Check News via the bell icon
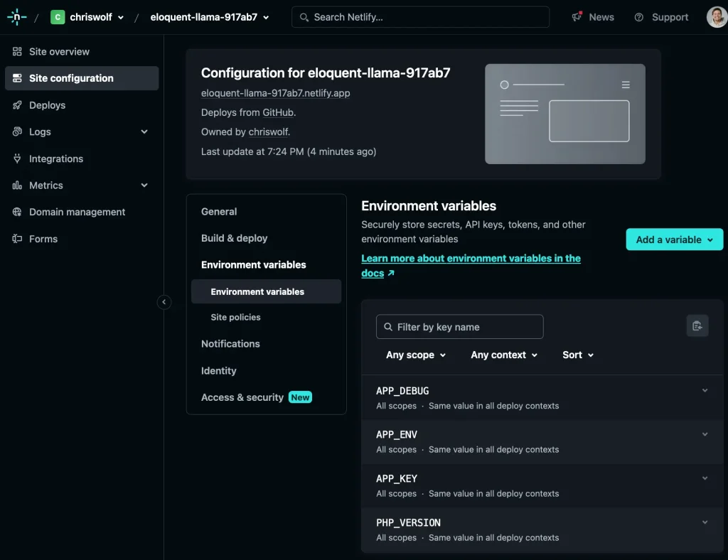Screen dimensions: 728x560 [x=577, y=16]
